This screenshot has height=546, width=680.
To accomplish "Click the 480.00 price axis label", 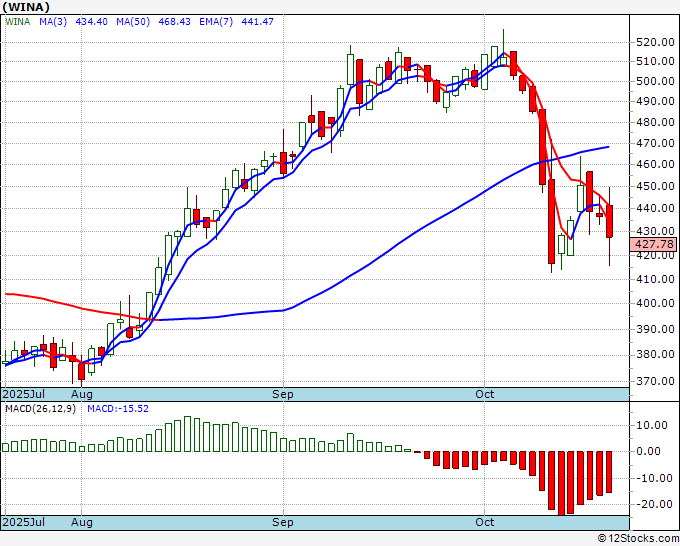I will click(655, 122).
